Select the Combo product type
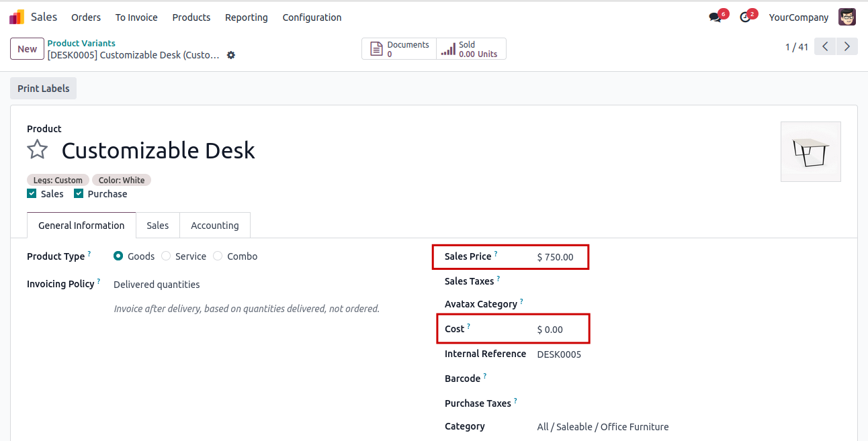 [218, 256]
